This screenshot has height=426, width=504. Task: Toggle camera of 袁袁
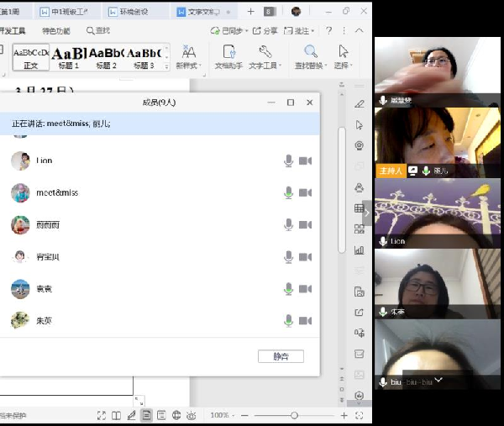coord(305,289)
